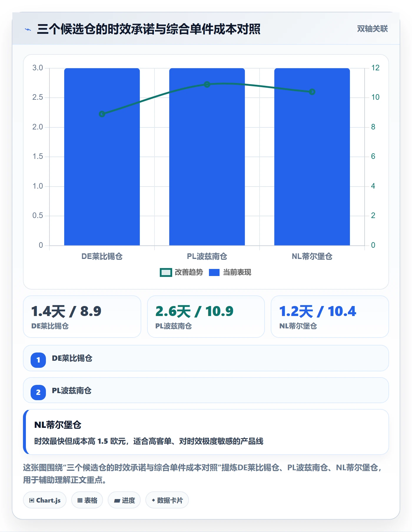Select the Chart.js tag

[45, 500]
